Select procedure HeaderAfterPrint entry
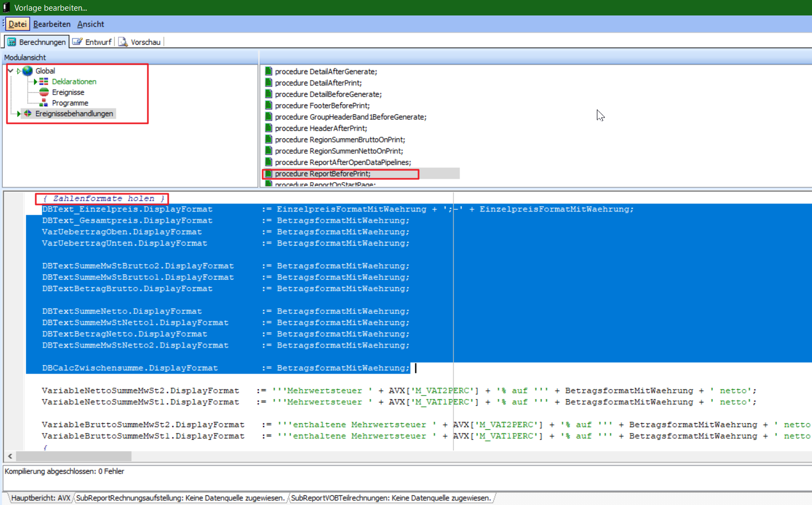 [x=321, y=128]
